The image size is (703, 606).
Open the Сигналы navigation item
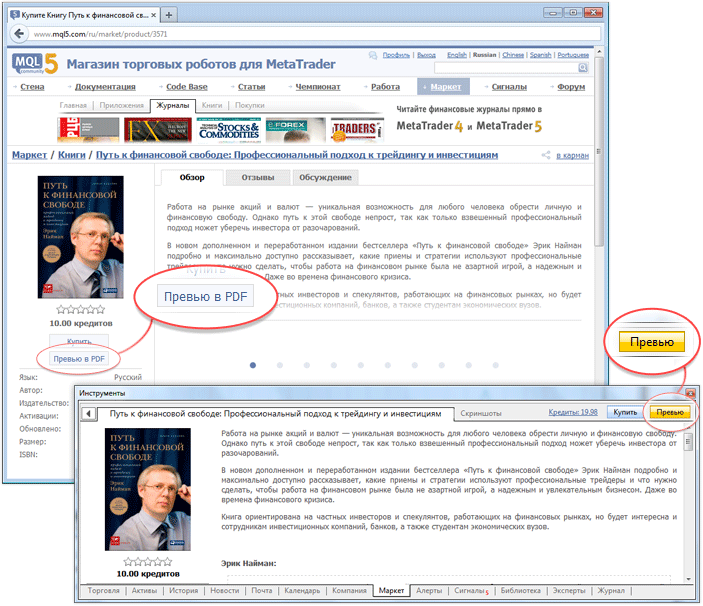pyautogui.click(x=509, y=87)
